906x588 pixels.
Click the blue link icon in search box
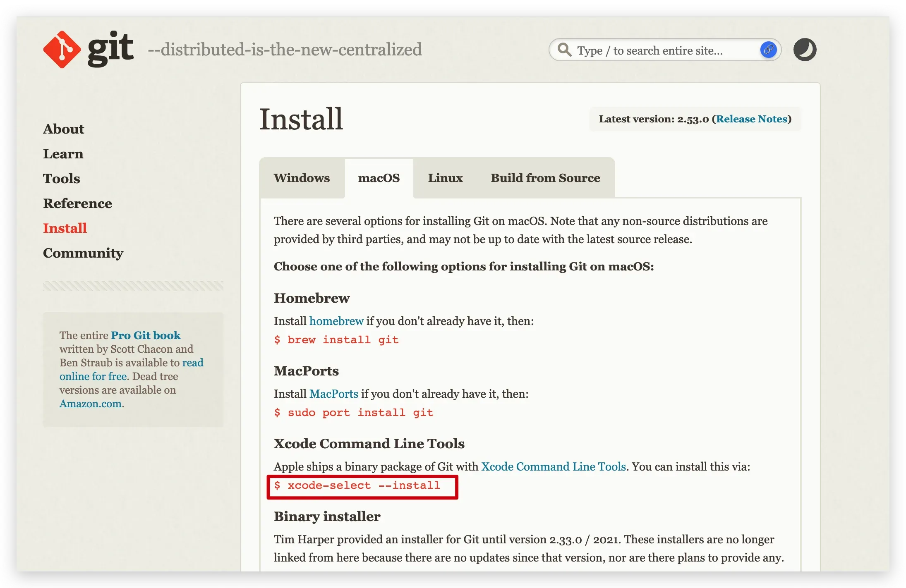(x=768, y=50)
